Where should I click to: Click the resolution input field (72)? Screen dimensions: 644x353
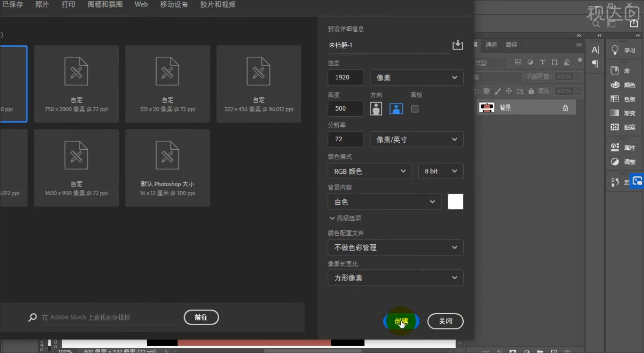pos(346,139)
